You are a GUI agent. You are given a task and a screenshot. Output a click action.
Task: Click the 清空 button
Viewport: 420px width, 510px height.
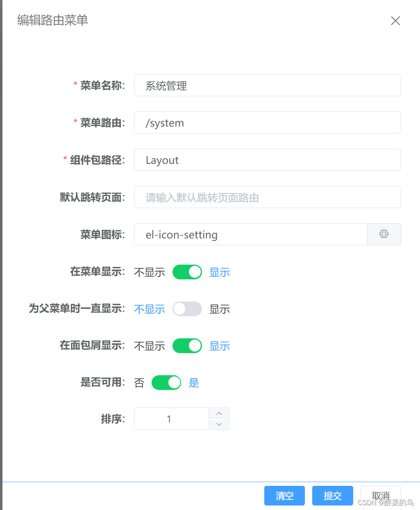[x=284, y=496]
